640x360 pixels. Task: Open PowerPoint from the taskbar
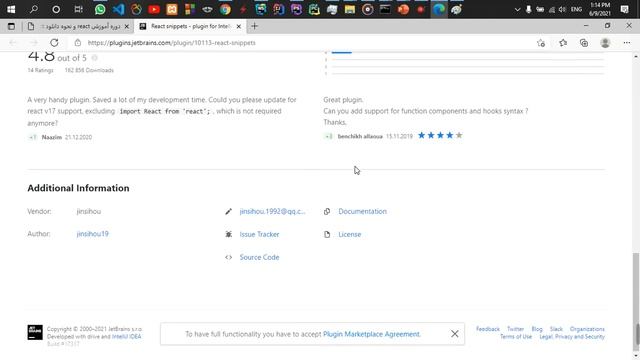tap(403, 9)
